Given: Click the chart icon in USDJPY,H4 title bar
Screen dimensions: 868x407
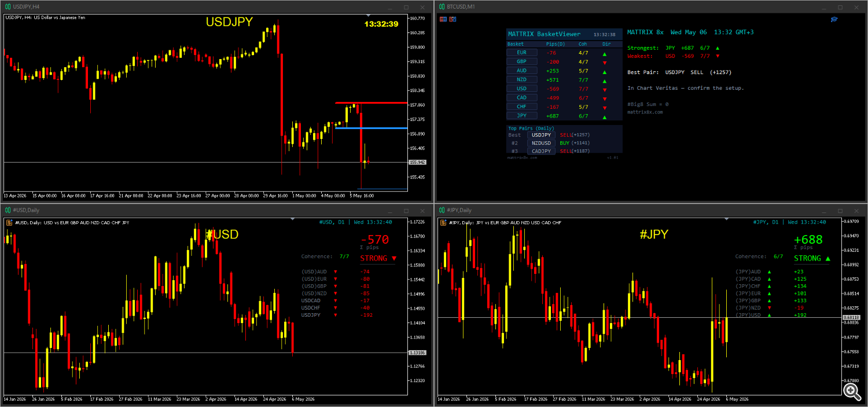Looking at the screenshot, I should click(8, 6).
